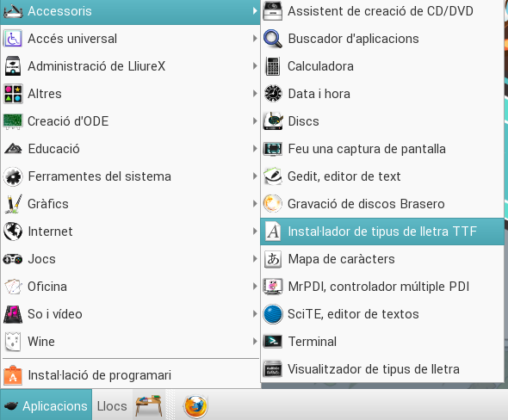
Task: Open the Terminal icon
Action: coord(272,342)
